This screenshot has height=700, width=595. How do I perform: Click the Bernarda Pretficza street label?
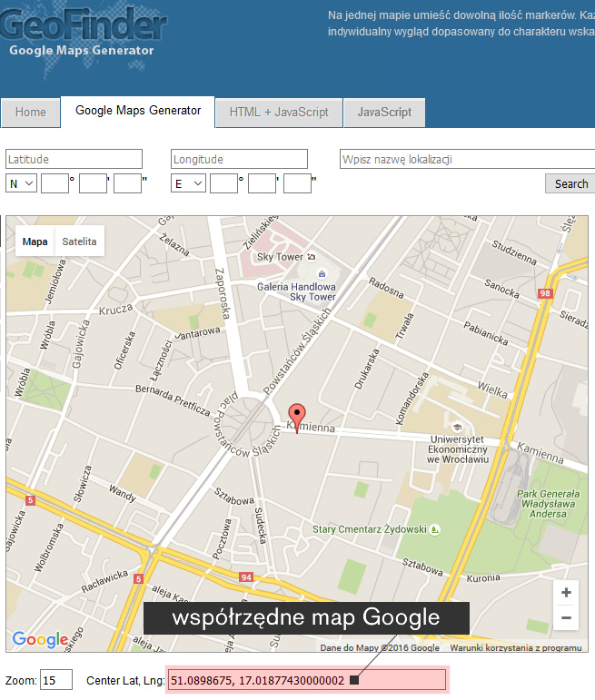(x=173, y=399)
